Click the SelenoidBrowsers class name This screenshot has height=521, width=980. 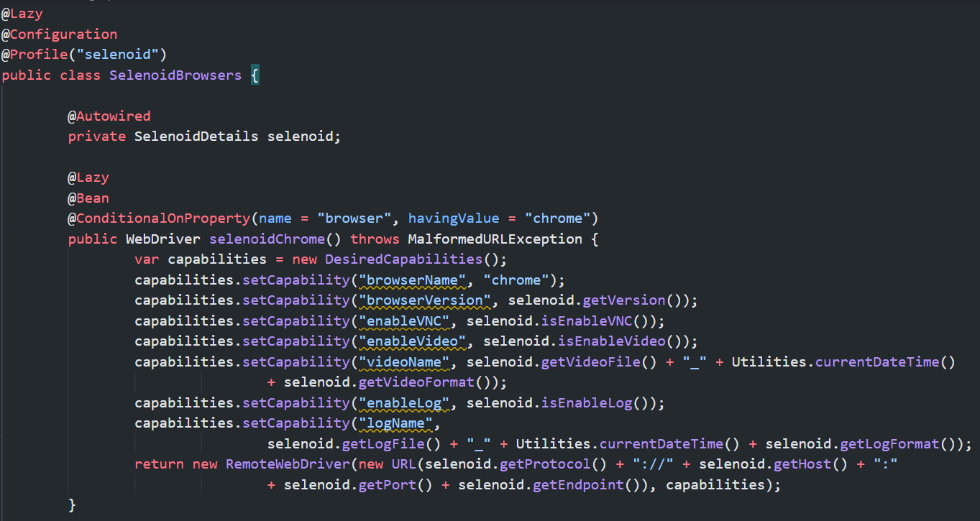(175, 75)
